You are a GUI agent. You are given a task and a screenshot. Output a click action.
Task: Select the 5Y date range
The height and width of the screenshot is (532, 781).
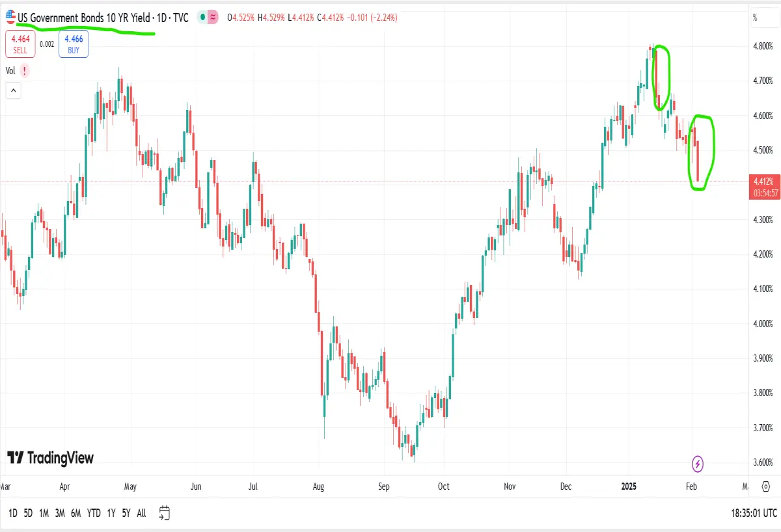126,513
